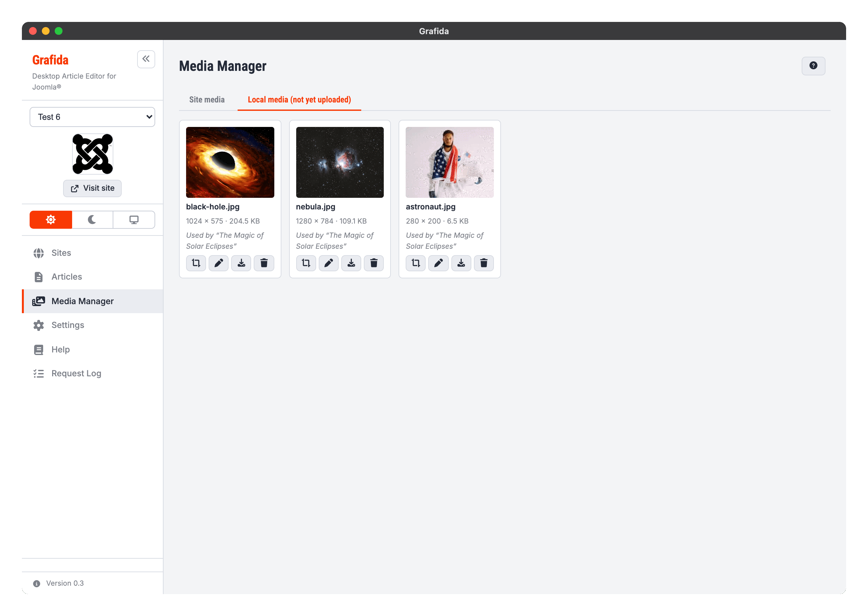Switch to light theme with the sun button

[51, 220]
